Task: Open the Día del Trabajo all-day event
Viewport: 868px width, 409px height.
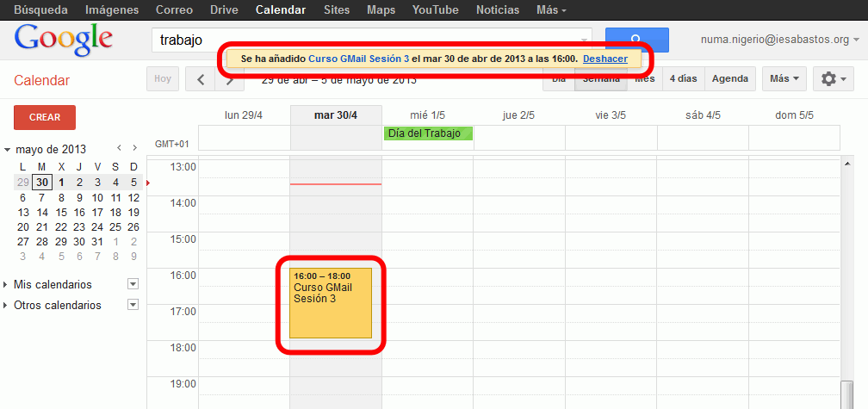Action: click(428, 133)
